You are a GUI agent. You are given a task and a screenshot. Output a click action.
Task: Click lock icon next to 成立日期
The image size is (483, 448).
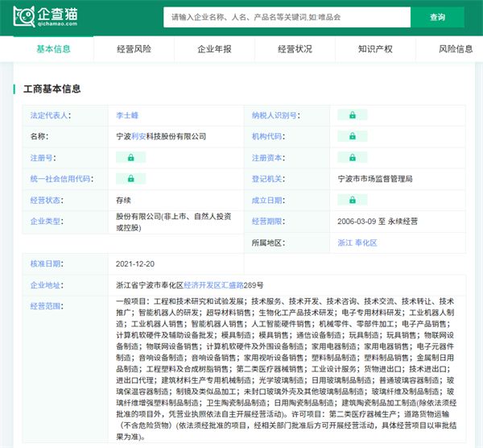[352, 200]
